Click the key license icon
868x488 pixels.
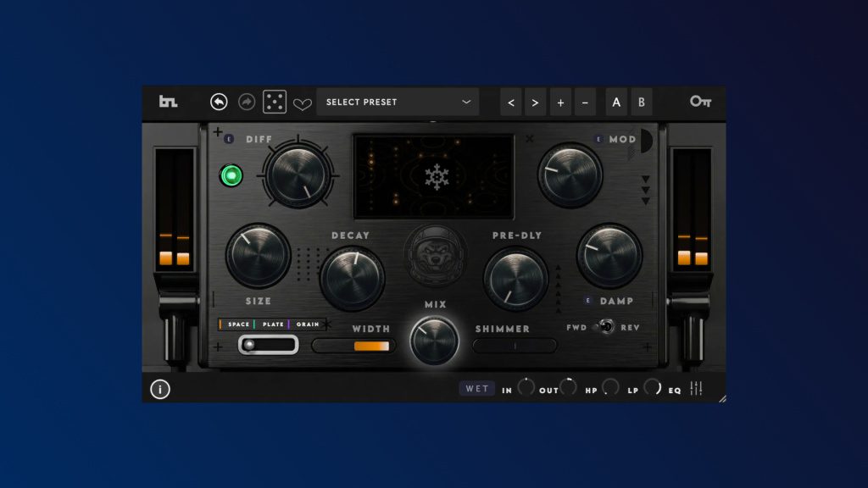(x=700, y=102)
